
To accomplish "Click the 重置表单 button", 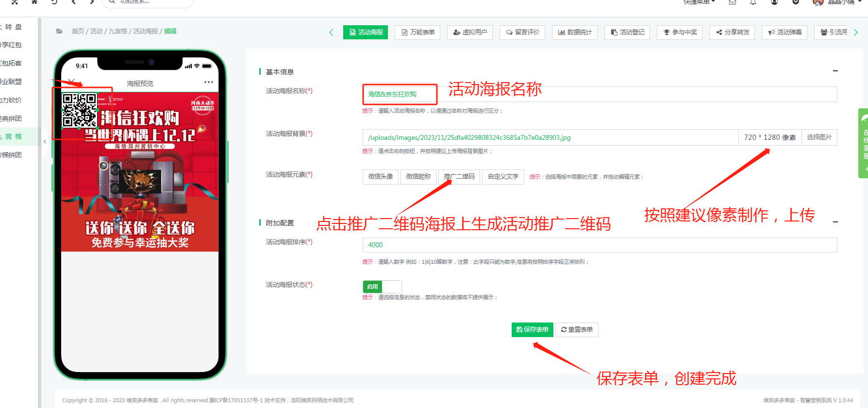I will (577, 330).
